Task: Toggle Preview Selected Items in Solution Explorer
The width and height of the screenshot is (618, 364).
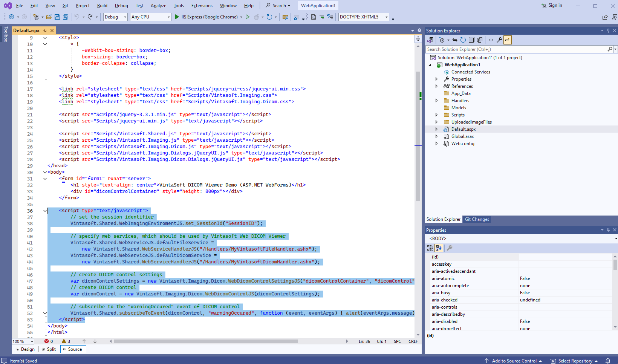Action: pyautogui.click(x=508, y=40)
